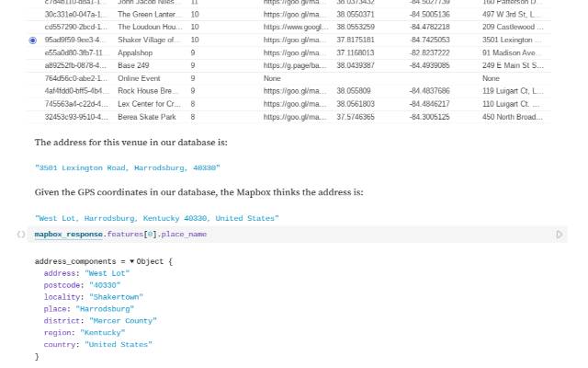The width and height of the screenshot is (588, 368).
Task: Click the "3501 Lexington Road" output string
Action: (x=127, y=168)
